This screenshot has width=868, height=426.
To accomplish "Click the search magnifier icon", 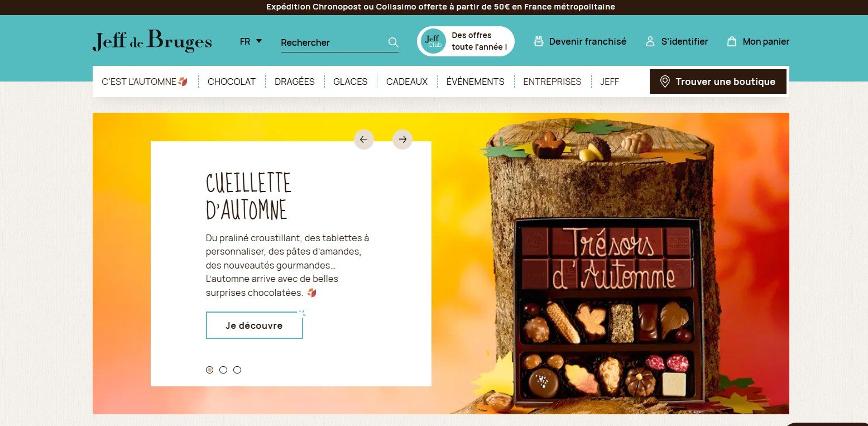I will tap(393, 42).
